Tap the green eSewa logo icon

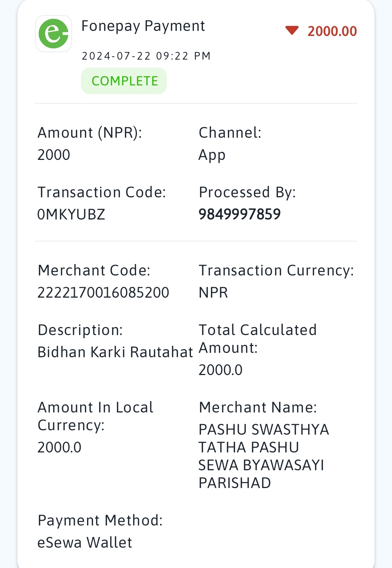(53, 33)
